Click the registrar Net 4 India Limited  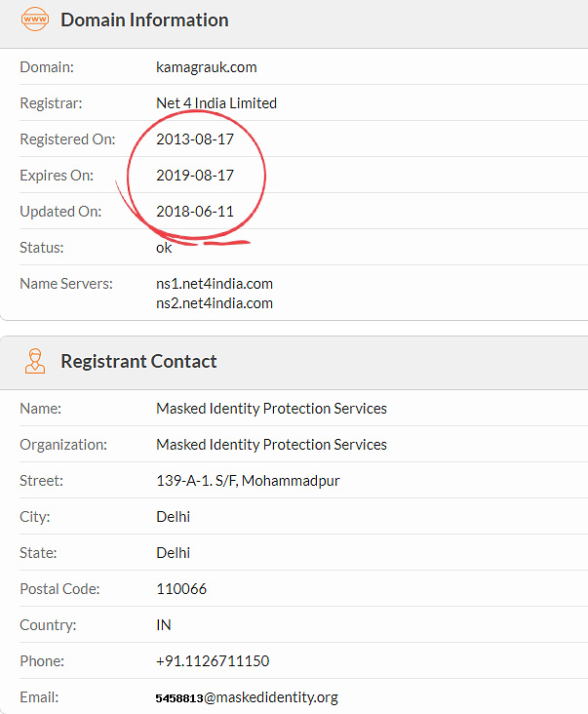[x=216, y=103]
